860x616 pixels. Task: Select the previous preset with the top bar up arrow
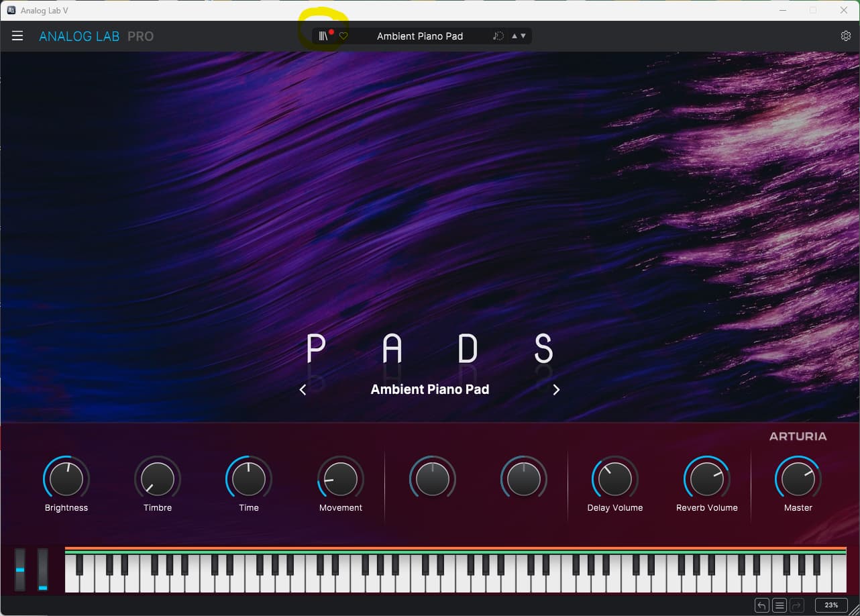click(515, 36)
